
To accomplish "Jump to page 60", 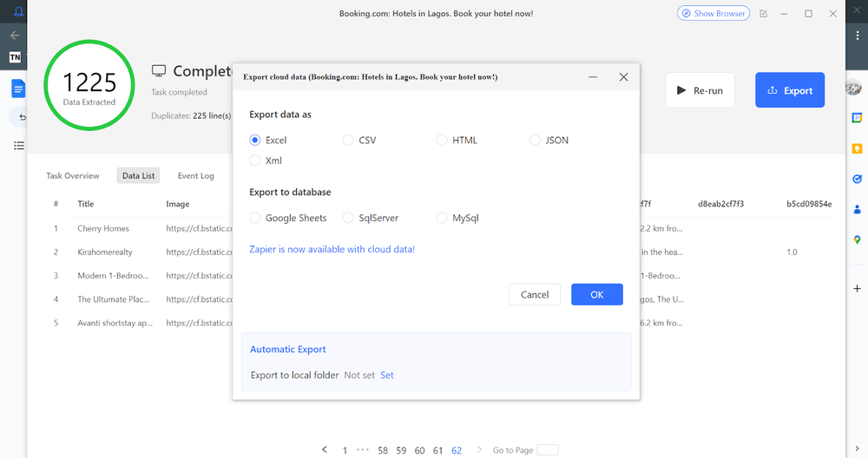I will click(x=419, y=450).
